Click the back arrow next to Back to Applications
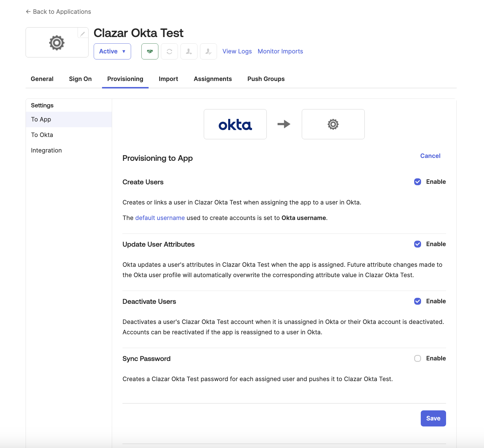 (x=28, y=11)
